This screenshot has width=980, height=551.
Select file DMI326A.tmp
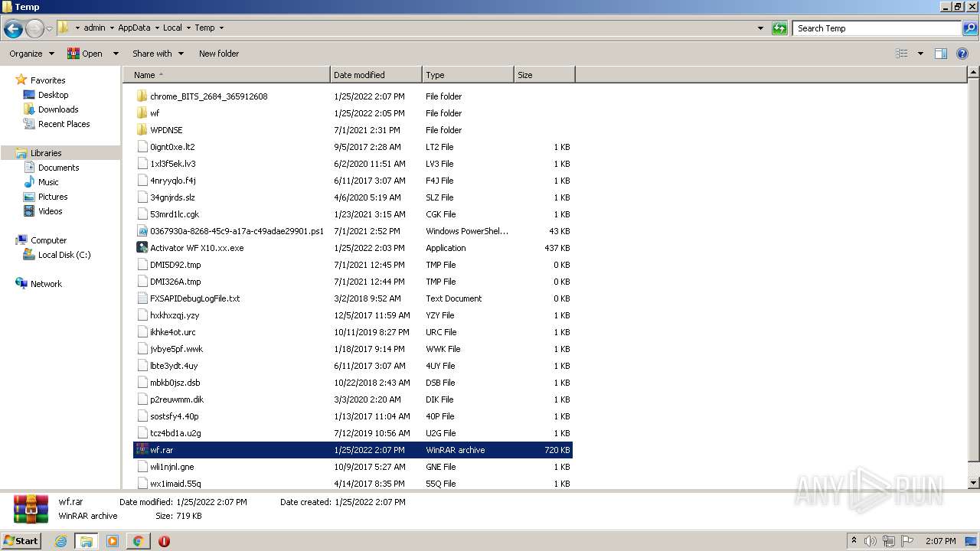[x=175, y=282]
